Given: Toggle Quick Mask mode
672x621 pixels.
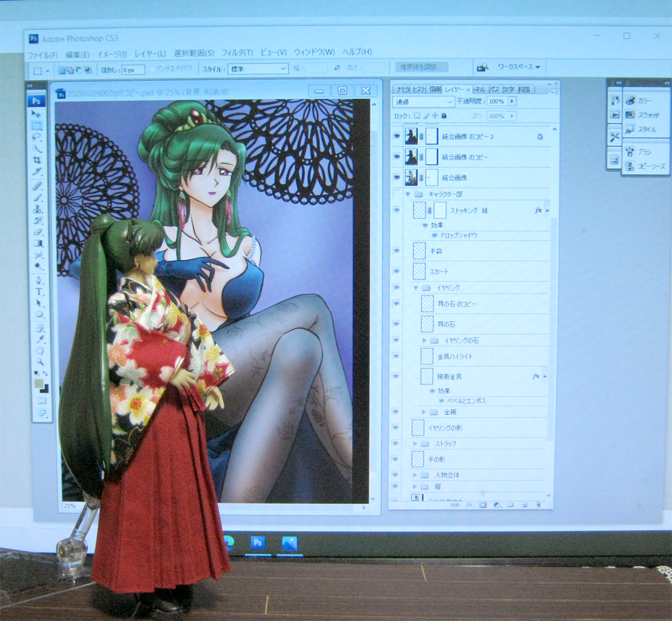Looking at the screenshot, I should tap(42, 401).
